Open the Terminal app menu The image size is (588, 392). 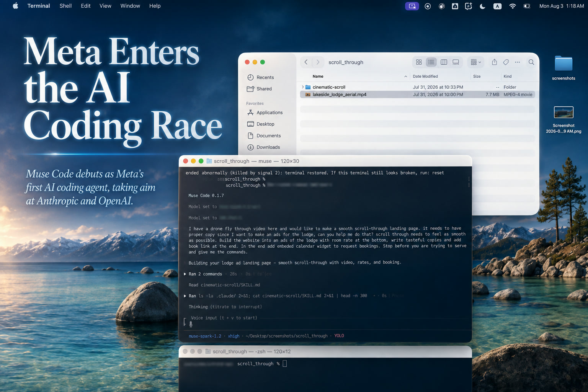click(x=39, y=6)
